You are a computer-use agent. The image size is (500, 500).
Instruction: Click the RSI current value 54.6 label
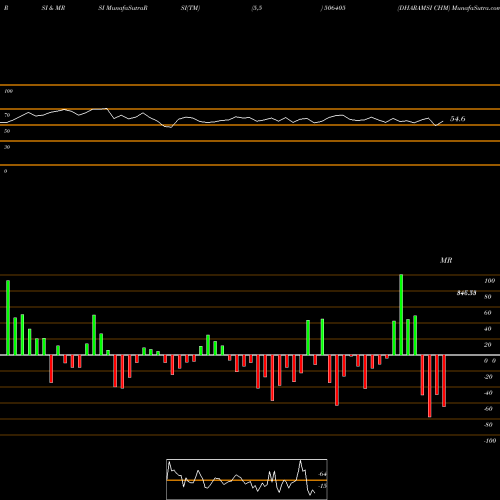tap(457, 119)
